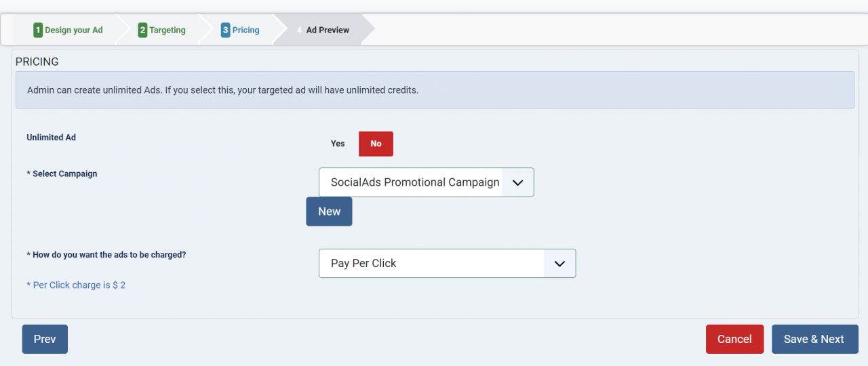Image resolution: width=868 pixels, height=366 pixels.
Task: Set Unlimited Ad to Yes
Action: coord(338,144)
